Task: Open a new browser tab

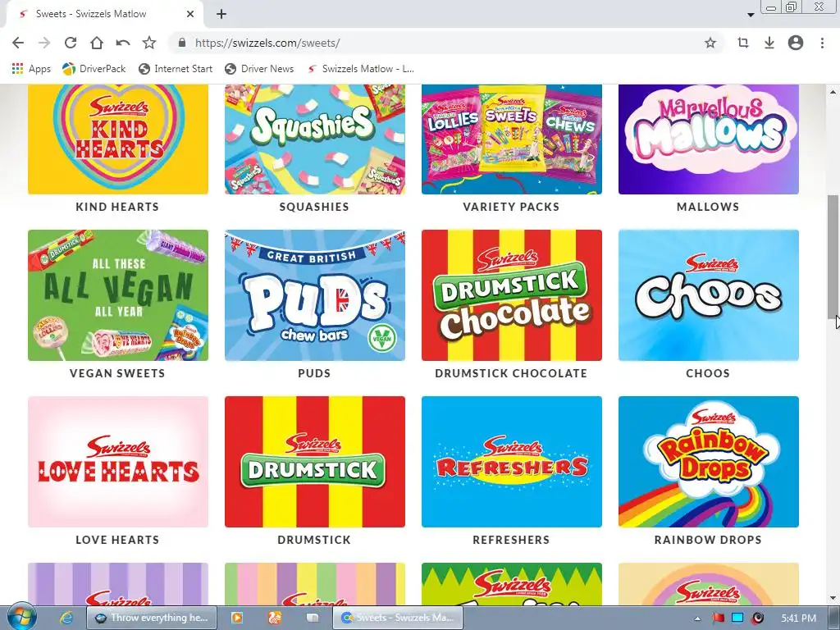Action: tap(221, 15)
